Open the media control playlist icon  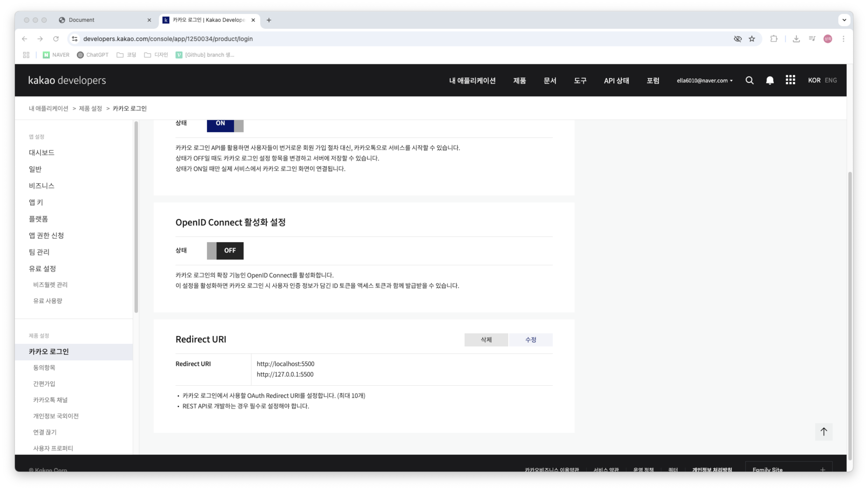point(812,39)
